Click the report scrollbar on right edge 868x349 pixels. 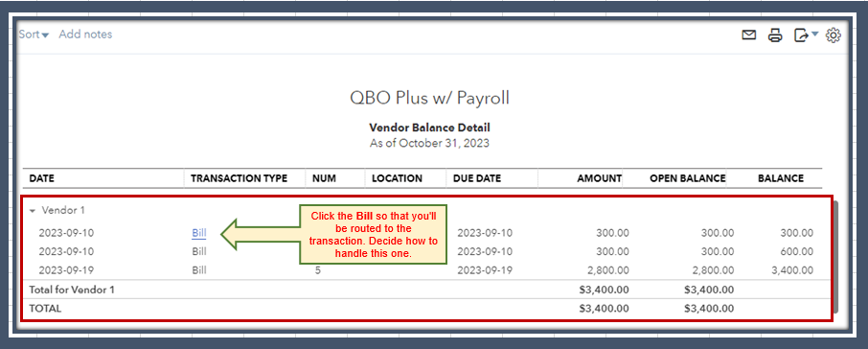click(x=836, y=257)
